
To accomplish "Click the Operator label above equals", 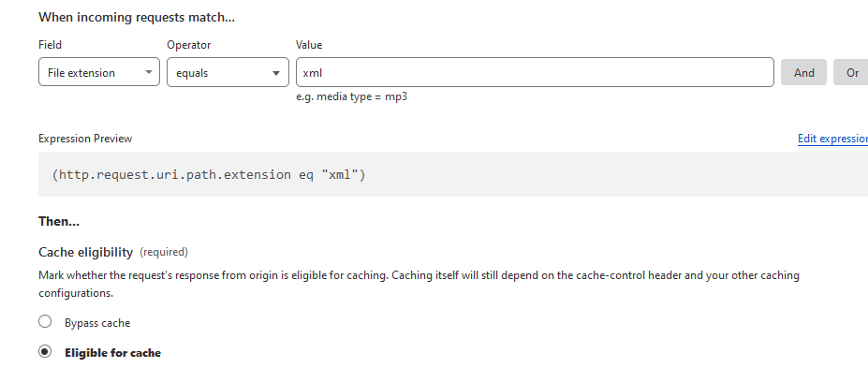I will click(189, 45).
